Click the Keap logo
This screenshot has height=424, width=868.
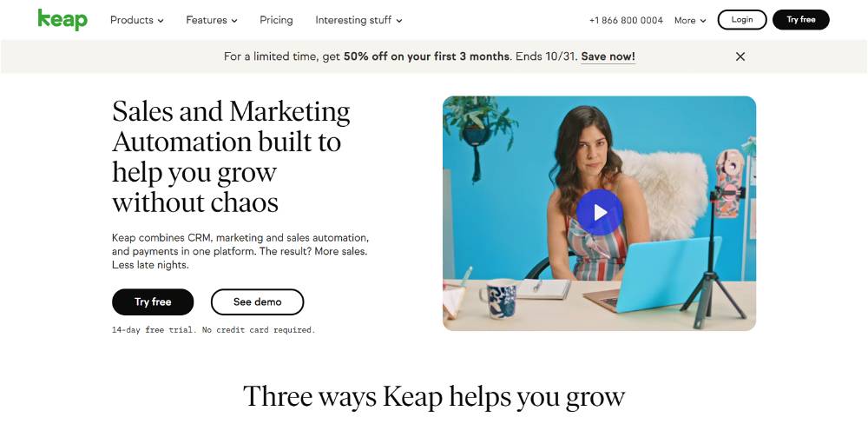click(62, 19)
